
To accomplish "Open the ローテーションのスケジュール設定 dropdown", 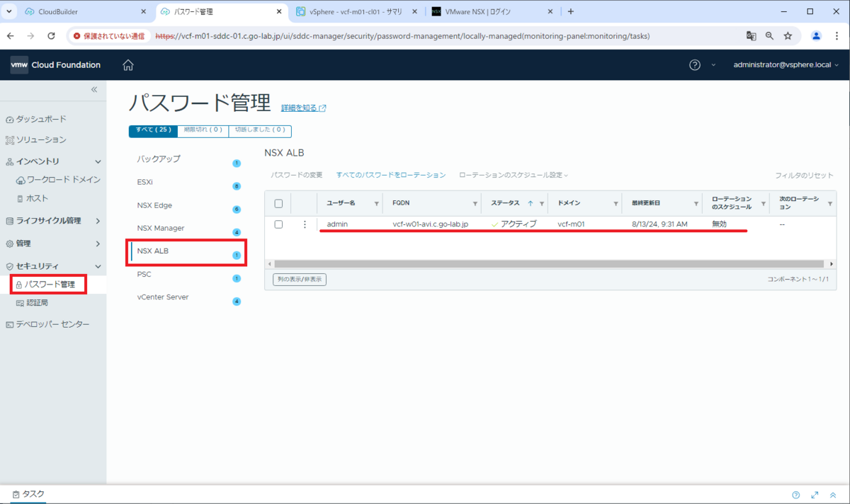I will point(514,175).
